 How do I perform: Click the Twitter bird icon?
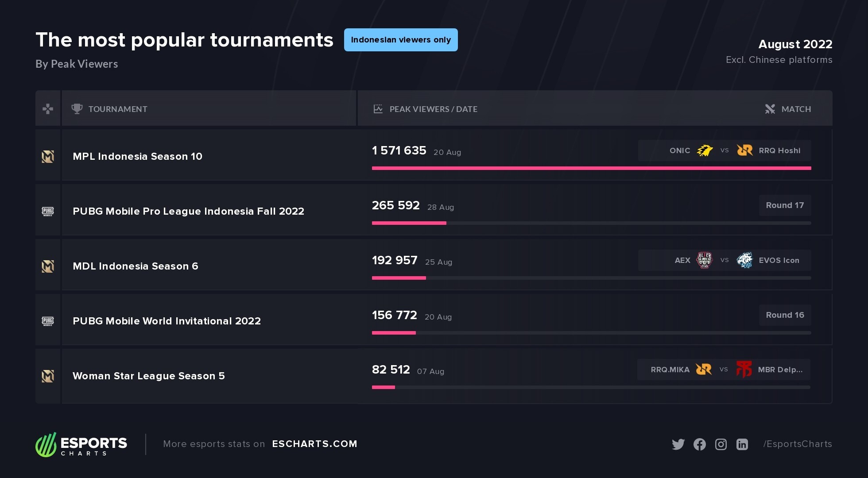point(678,444)
